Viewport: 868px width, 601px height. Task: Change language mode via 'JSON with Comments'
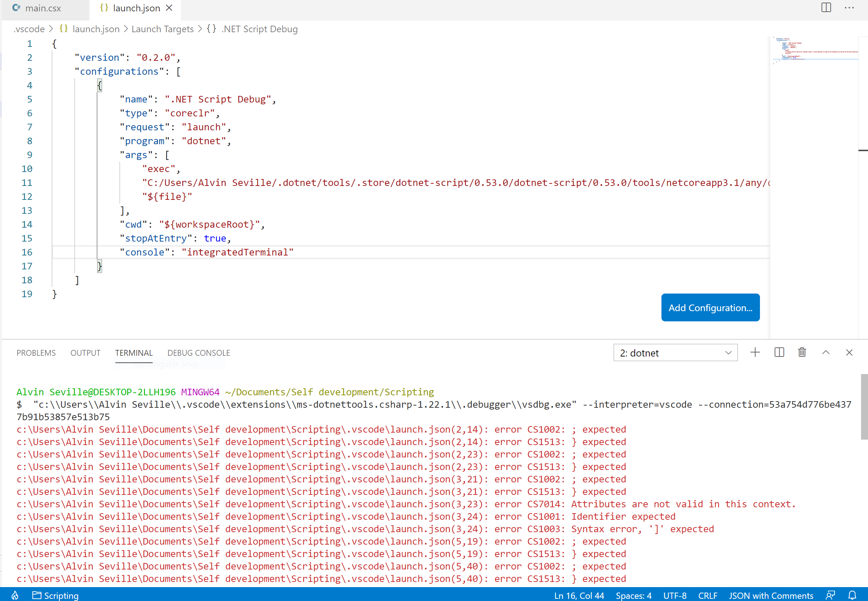(x=771, y=595)
